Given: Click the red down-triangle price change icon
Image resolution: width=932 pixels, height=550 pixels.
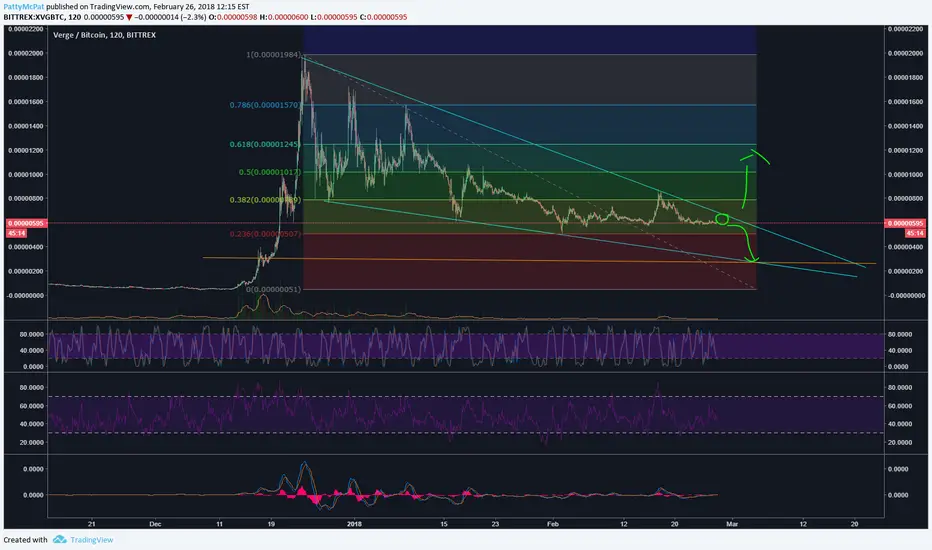Looking at the screenshot, I should [x=129, y=17].
